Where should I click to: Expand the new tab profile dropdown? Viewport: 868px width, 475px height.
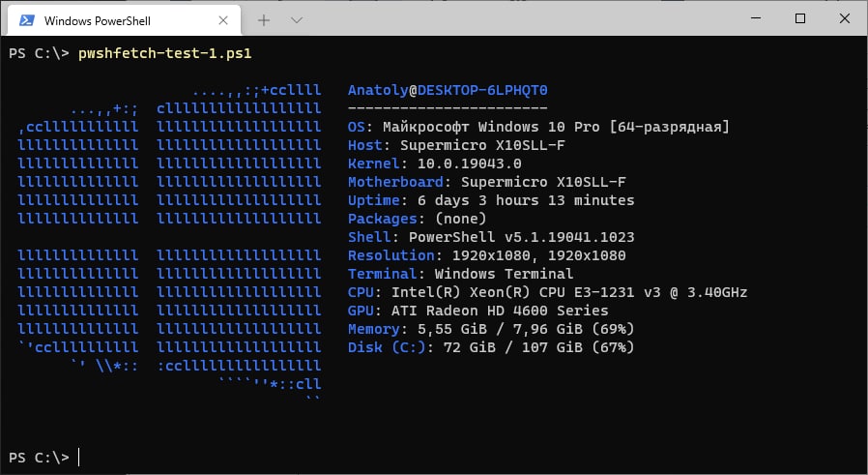297,20
